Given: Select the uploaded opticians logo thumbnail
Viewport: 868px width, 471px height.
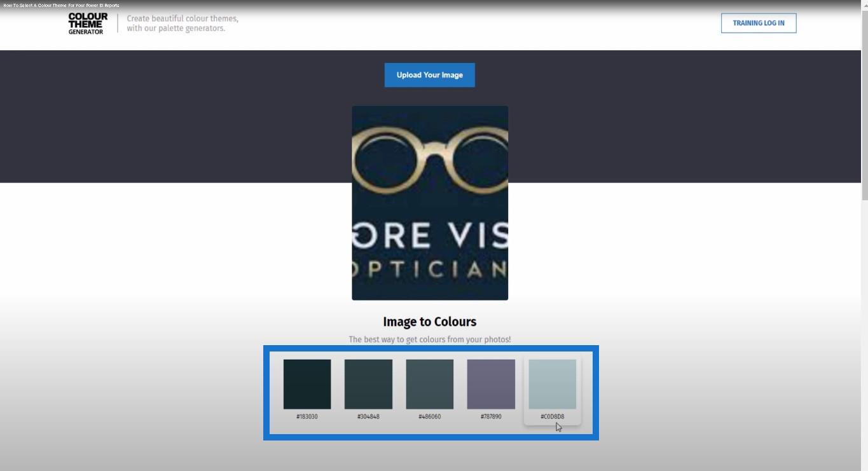Looking at the screenshot, I should pyautogui.click(x=430, y=203).
